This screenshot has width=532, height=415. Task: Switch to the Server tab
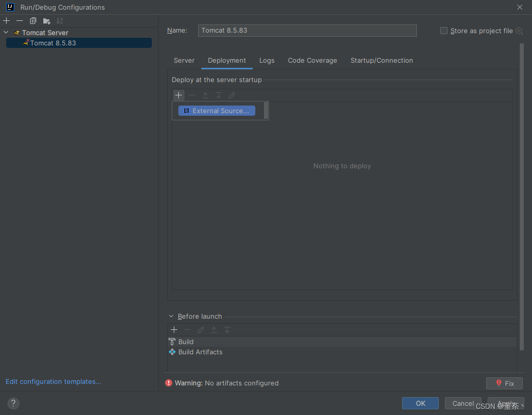(184, 60)
